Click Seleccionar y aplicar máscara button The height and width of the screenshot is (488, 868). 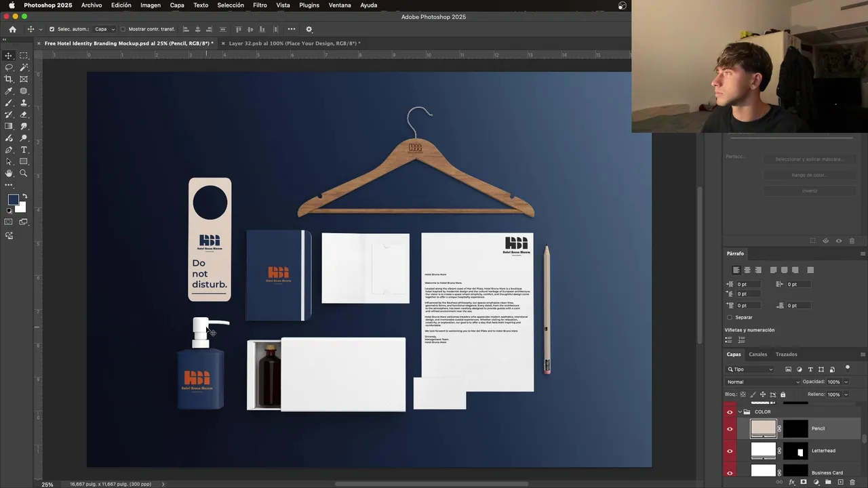click(810, 159)
